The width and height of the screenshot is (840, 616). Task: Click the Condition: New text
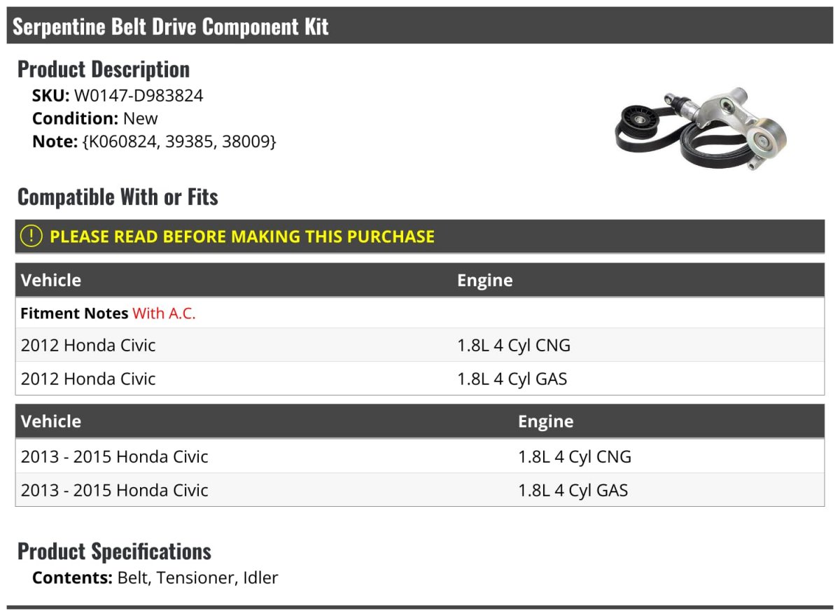pyautogui.click(x=95, y=118)
